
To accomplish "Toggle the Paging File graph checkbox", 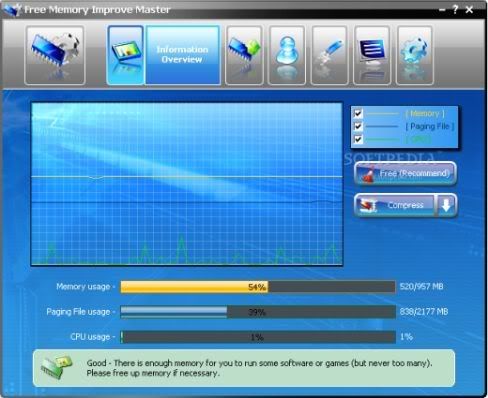I will click(x=358, y=126).
